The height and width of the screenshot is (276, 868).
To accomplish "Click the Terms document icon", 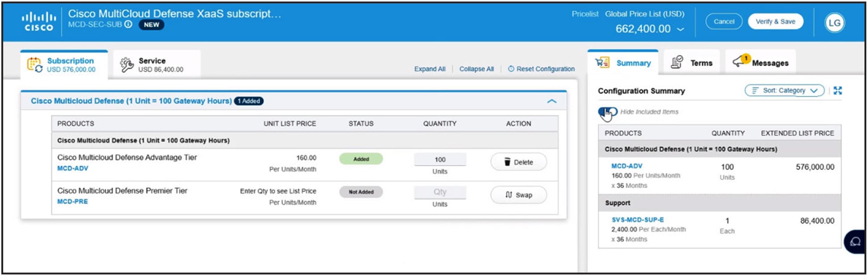I will tap(677, 62).
